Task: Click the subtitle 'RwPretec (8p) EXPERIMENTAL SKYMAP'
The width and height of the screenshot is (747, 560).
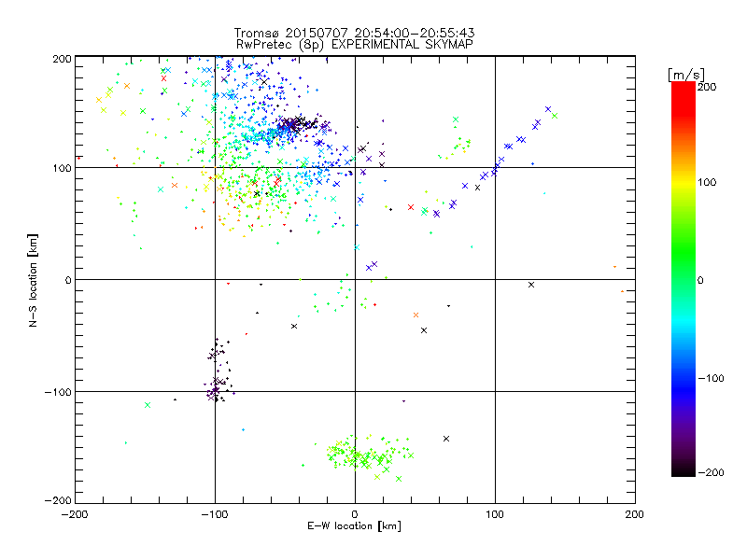Action: (x=355, y=44)
